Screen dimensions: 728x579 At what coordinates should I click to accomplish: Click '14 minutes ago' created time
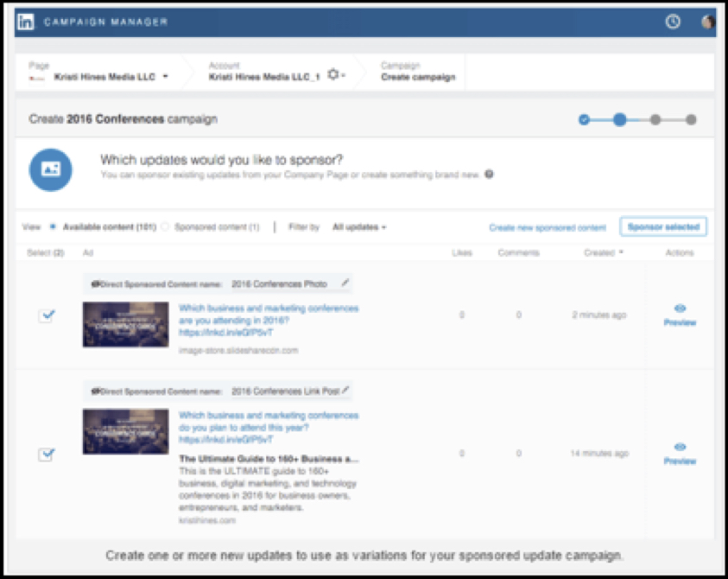point(599,453)
